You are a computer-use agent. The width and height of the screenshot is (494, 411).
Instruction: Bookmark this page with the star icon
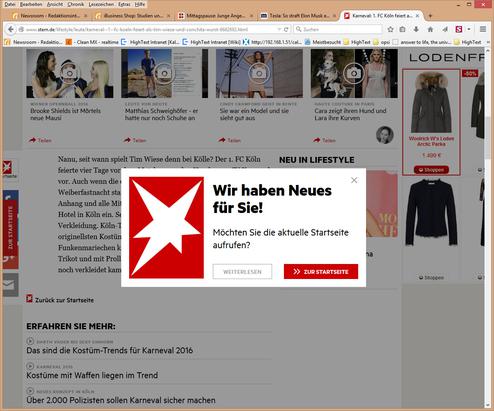[x=390, y=29]
